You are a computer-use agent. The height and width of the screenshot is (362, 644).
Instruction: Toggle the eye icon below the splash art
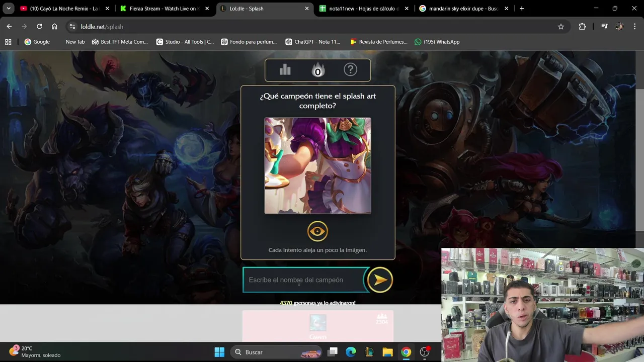[x=317, y=231]
